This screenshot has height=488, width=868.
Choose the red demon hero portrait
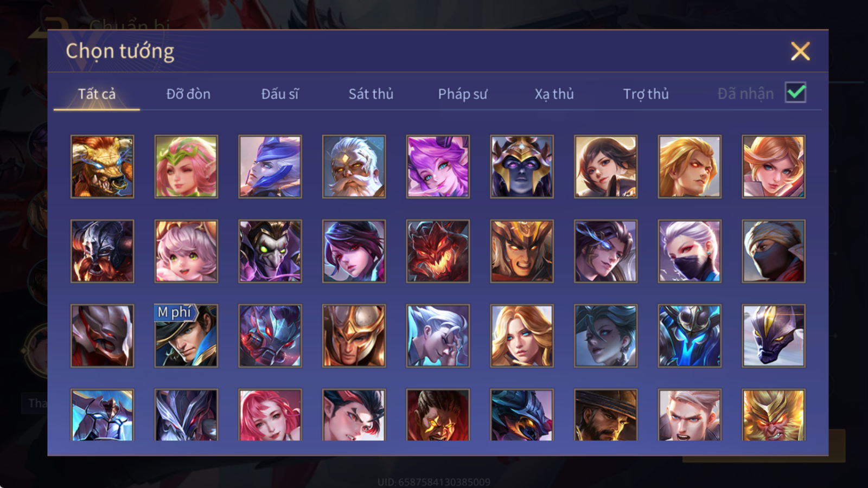pyautogui.click(x=438, y=251)
